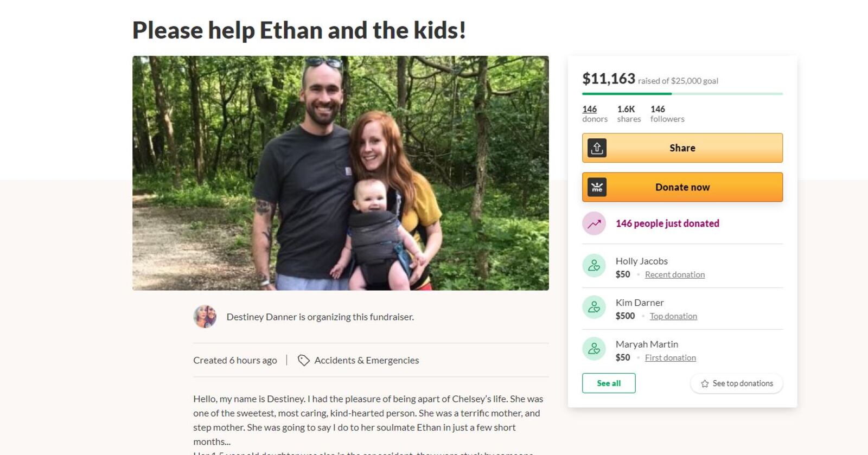Click the purple trending arrow icon

594,223
